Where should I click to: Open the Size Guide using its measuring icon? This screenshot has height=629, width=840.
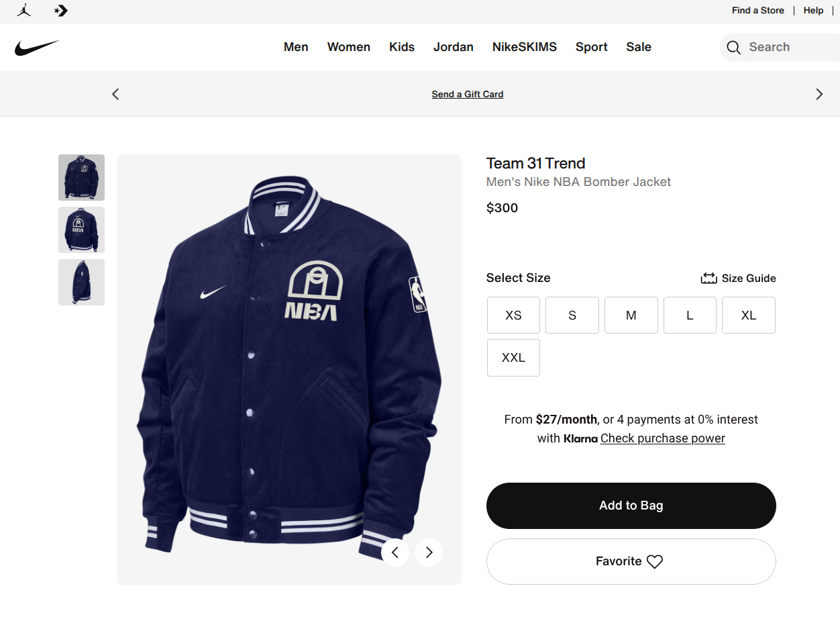(708, 277)
